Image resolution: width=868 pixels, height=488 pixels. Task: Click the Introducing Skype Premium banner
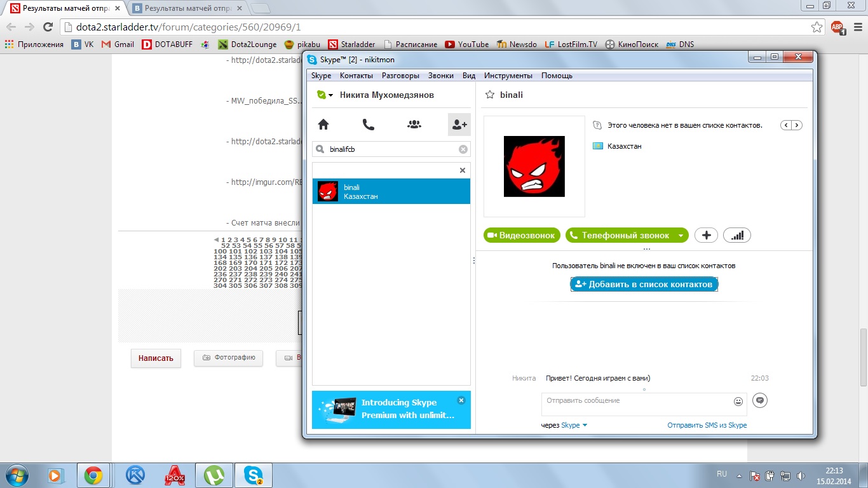(391, 410)
